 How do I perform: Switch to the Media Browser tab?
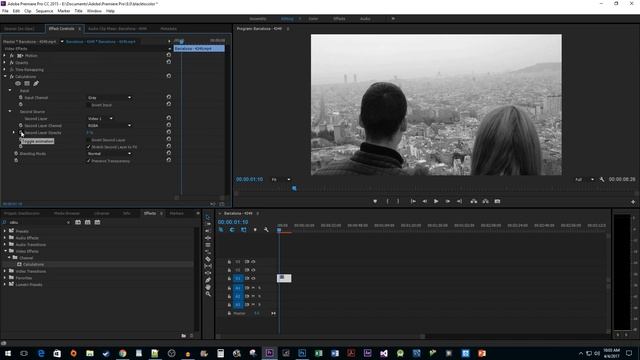(67, 213)
